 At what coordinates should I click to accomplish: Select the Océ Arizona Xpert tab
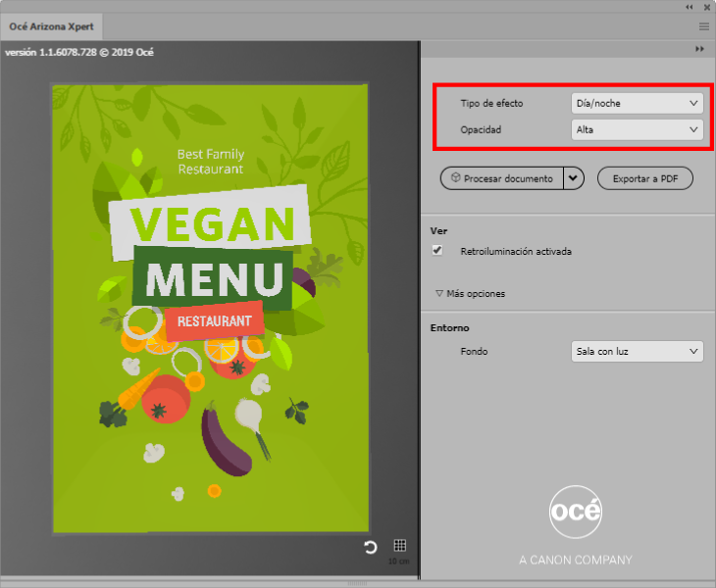(x=51, y=26)
